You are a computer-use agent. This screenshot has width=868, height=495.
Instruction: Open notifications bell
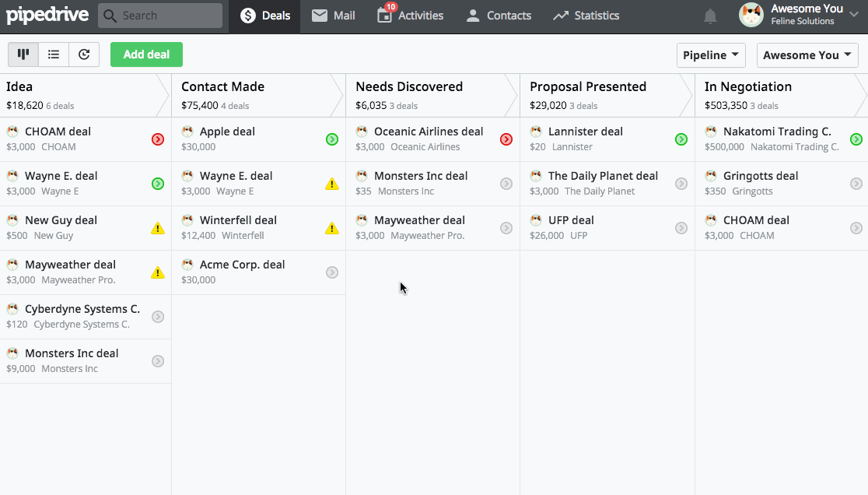(x=710, y=16)
